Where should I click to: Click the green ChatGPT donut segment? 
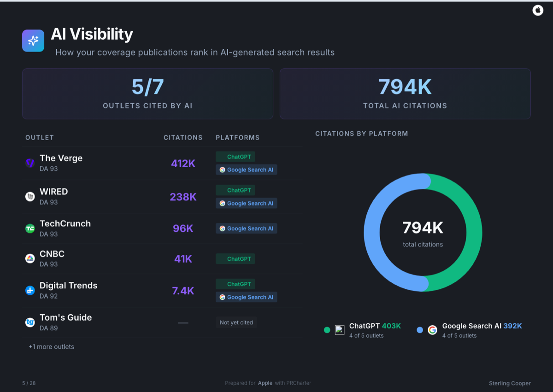tap(474, 233)
